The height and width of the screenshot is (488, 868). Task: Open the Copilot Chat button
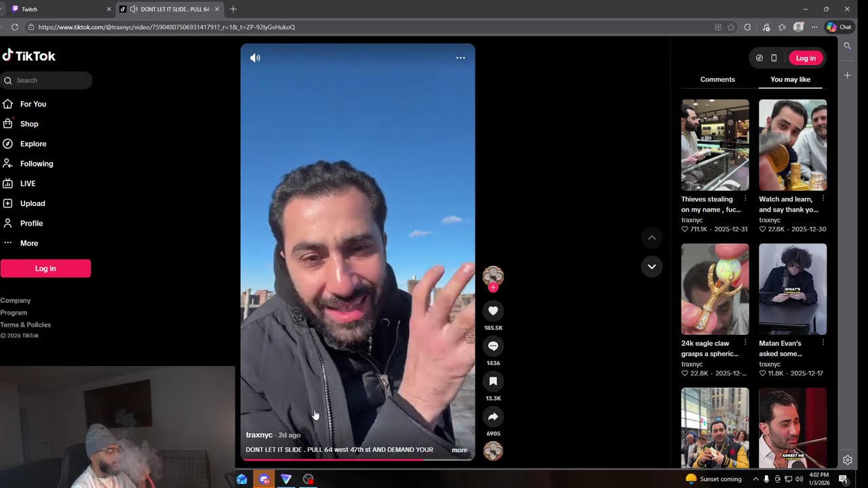click(x=839, y=27)
